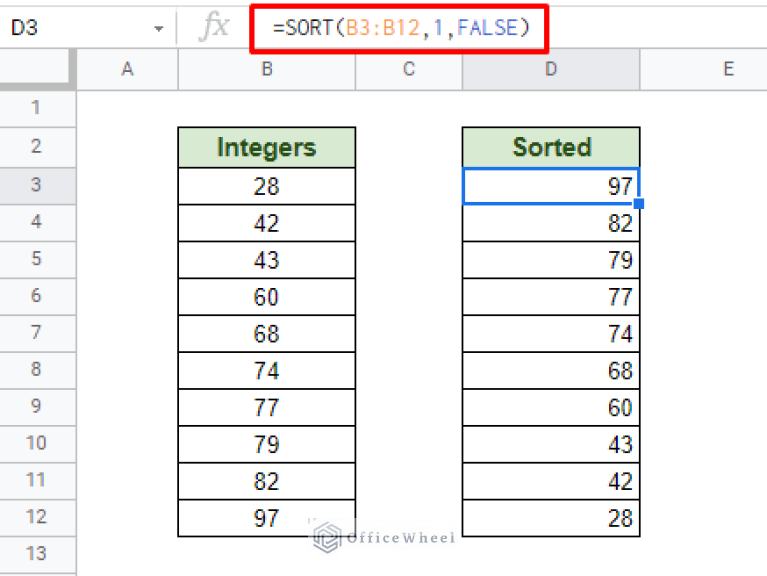Select row 11 header

point(38,481)
